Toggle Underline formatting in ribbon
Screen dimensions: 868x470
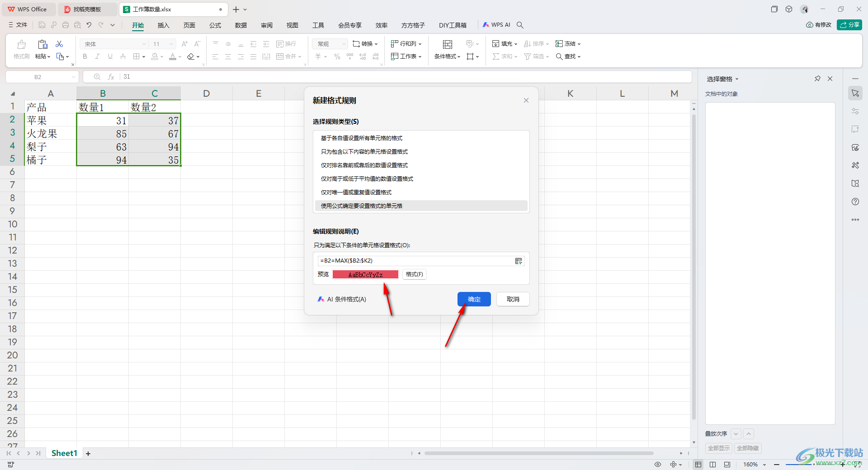[110, 56]
